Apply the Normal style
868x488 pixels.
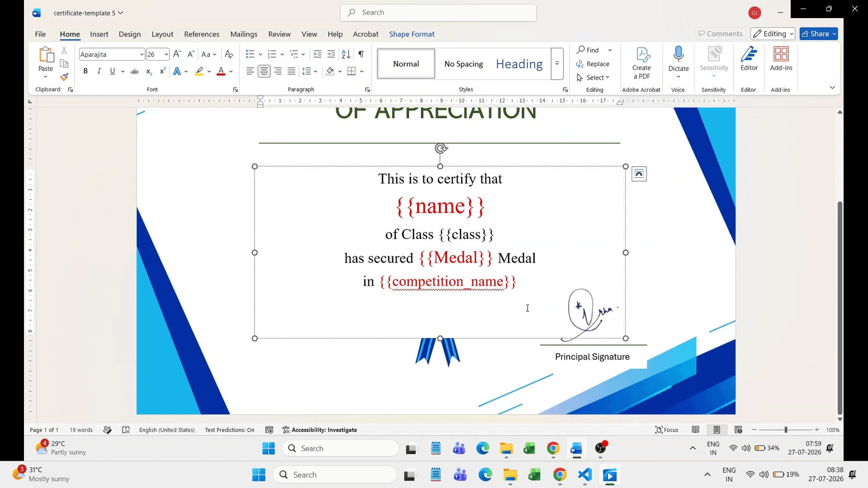(406, 64)
